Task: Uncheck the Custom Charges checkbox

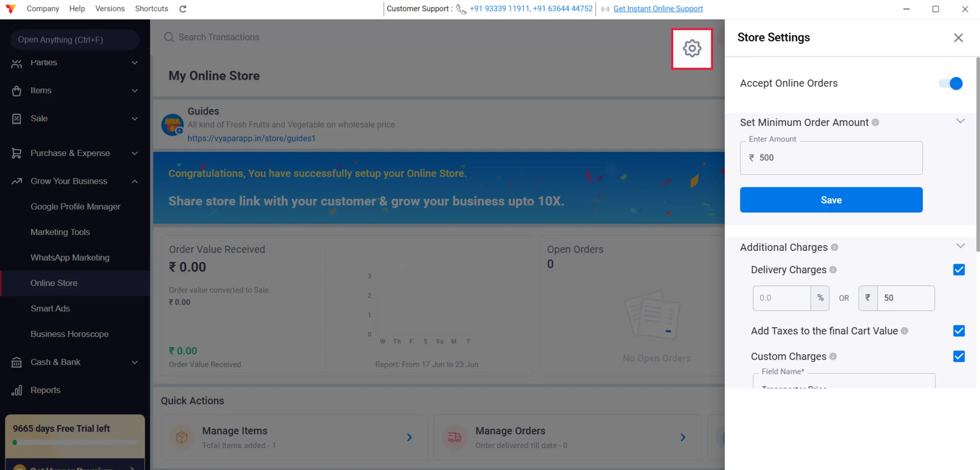Action: [959, 356]
